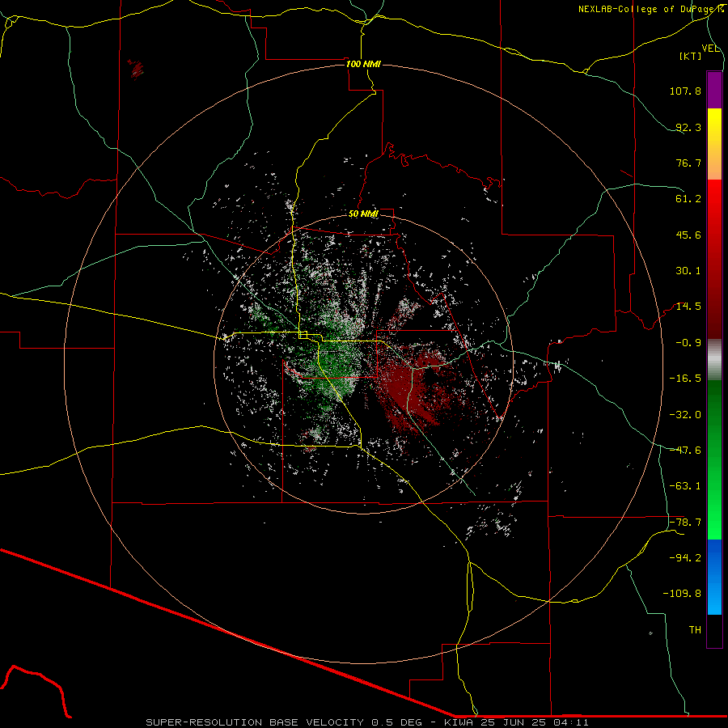Click the -0.9 velocity scale value
Screen dimensions: 728x728
click(688, 343)
